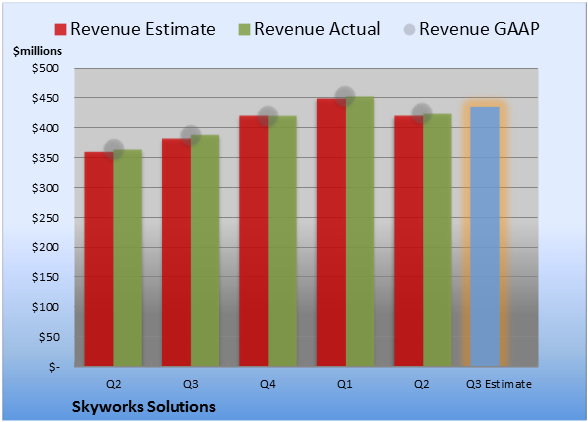The height and width of the screenshot is (422, 588).
Task: Click the '$-' zero y-axis label
Action: pyautogui.click(x=54, y=367)
